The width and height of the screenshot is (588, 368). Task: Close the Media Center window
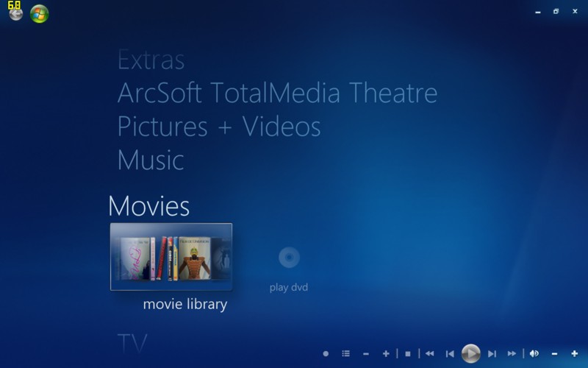(575, 11)
